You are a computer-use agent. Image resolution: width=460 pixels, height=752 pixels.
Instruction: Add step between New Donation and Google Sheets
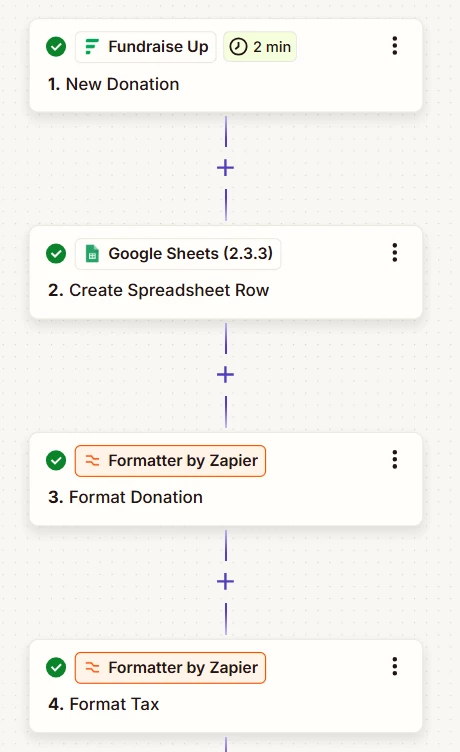(225, 168)
